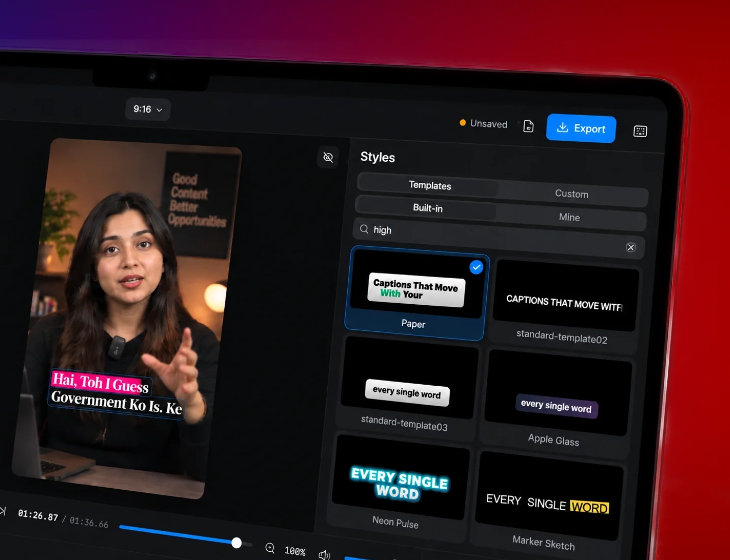Click the total duration 01:36.66
The image size is (730, 560).
(89, 522)
